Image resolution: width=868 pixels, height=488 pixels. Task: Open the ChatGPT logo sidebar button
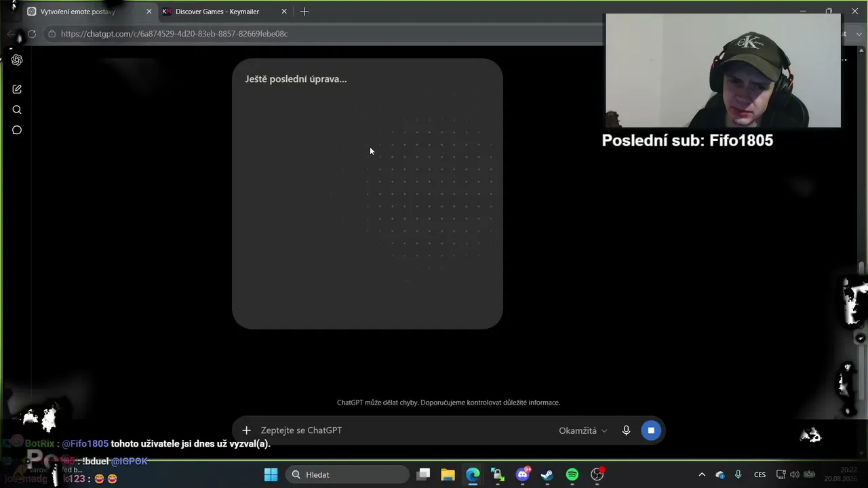[x=17, y=60]
